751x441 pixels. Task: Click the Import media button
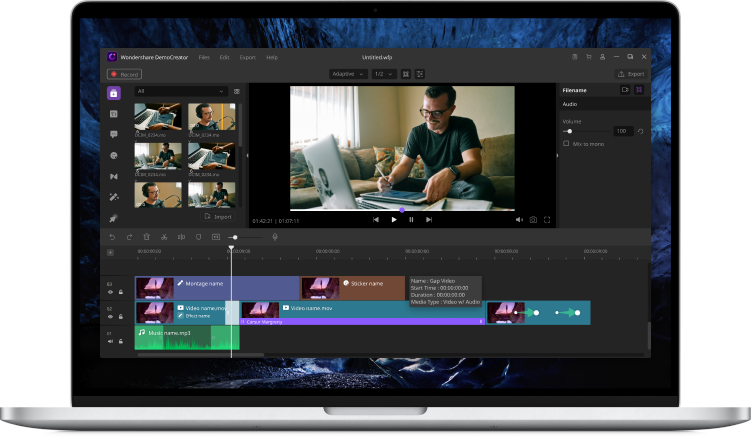tap(218, 217)
